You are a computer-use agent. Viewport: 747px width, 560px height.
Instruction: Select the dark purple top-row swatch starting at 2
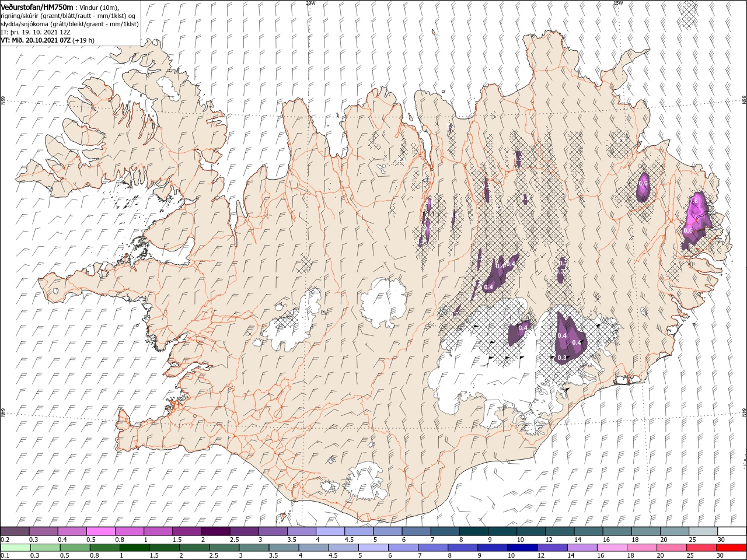coord(215,531)
